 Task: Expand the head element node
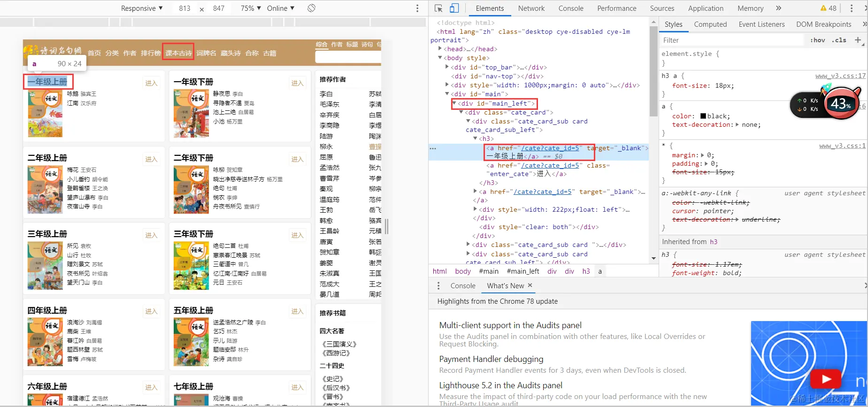[x=440, y=49]
